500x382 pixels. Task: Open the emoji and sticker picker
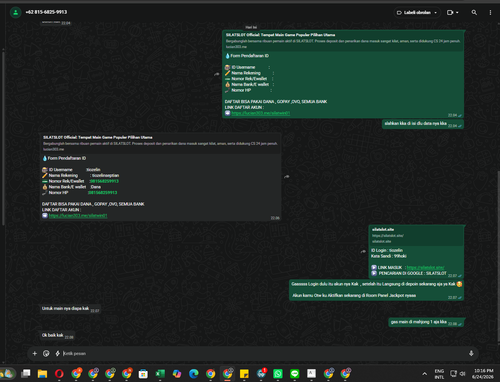(x=46, y=353)
